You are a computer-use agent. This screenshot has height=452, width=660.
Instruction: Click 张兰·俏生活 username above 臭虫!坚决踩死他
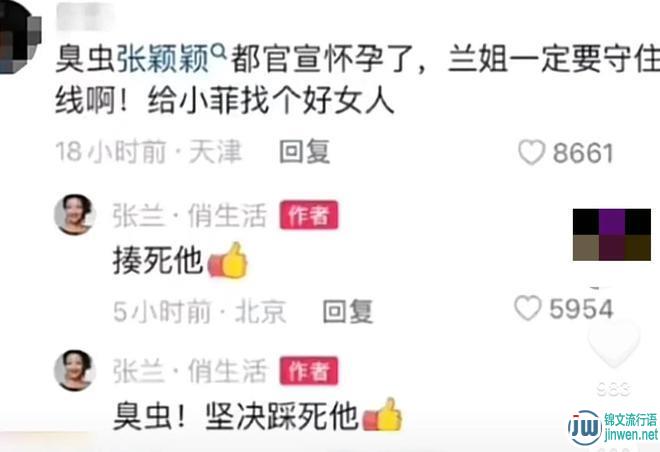(190, 371)
